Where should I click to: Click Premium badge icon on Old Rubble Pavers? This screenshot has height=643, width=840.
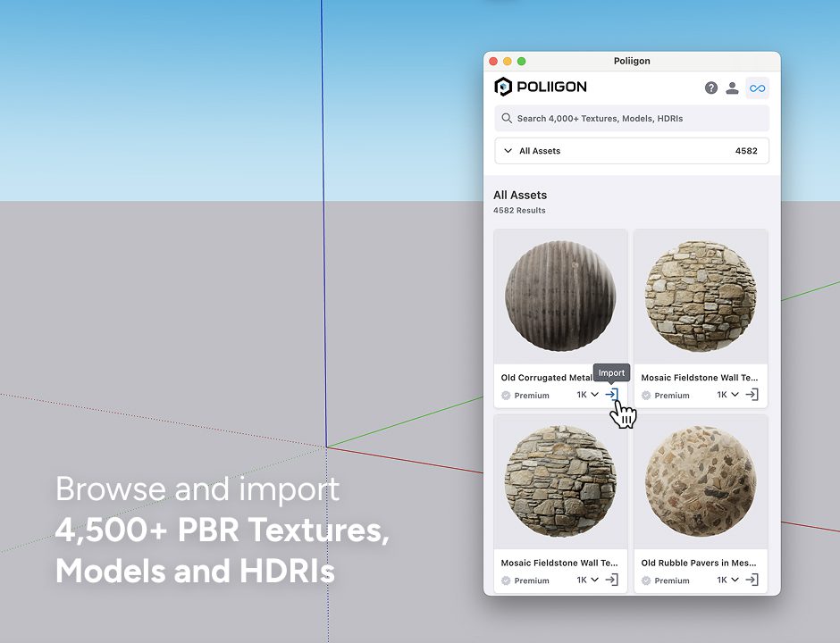[646, 580]
